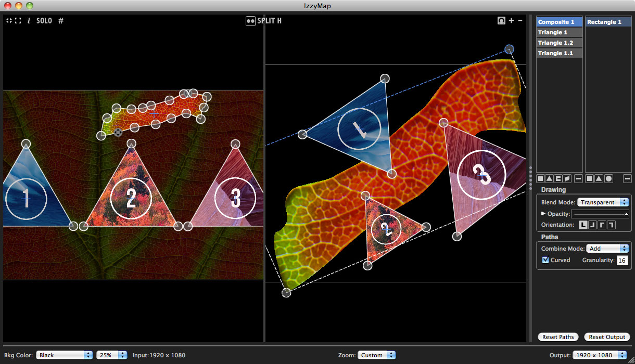Add a triangle mapping with the first triangle icon
This screenshot has height=364, width=635.
549,179
